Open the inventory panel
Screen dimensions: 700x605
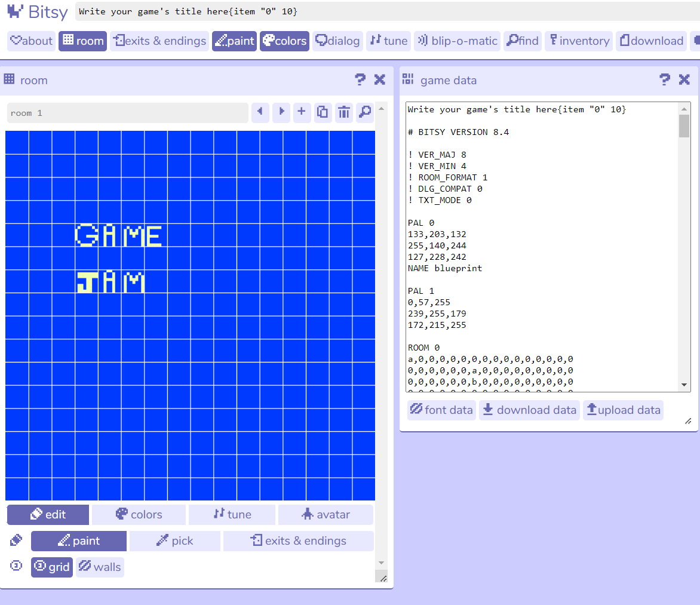point(578,41)
